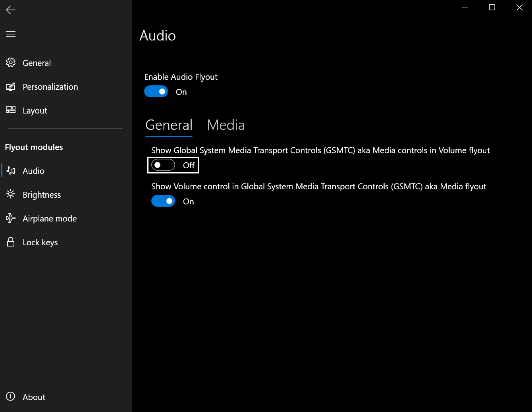The width and height of the screenshot is (532, 412).
Task: Enable GSMTC media controls in Volume flyout
Action: (163, 165)
